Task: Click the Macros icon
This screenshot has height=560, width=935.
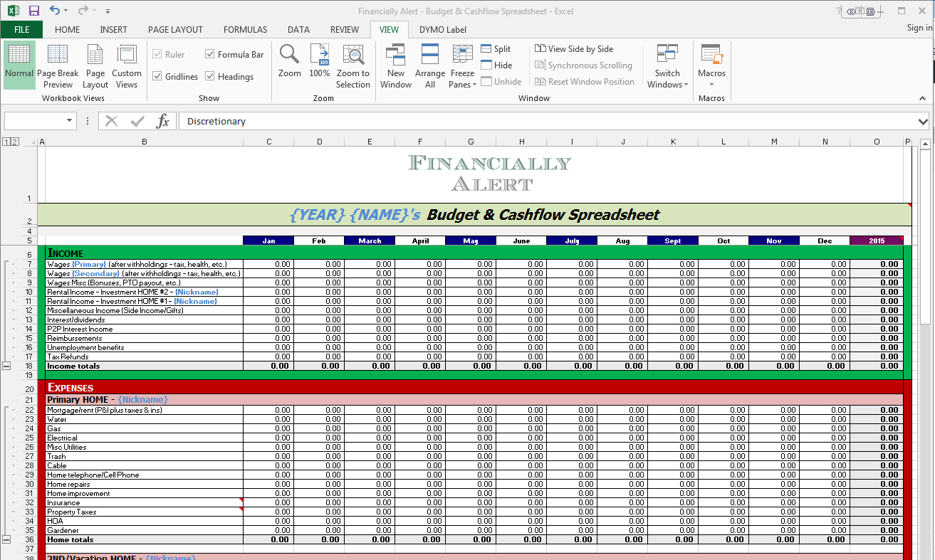Action: pos(711,56)
